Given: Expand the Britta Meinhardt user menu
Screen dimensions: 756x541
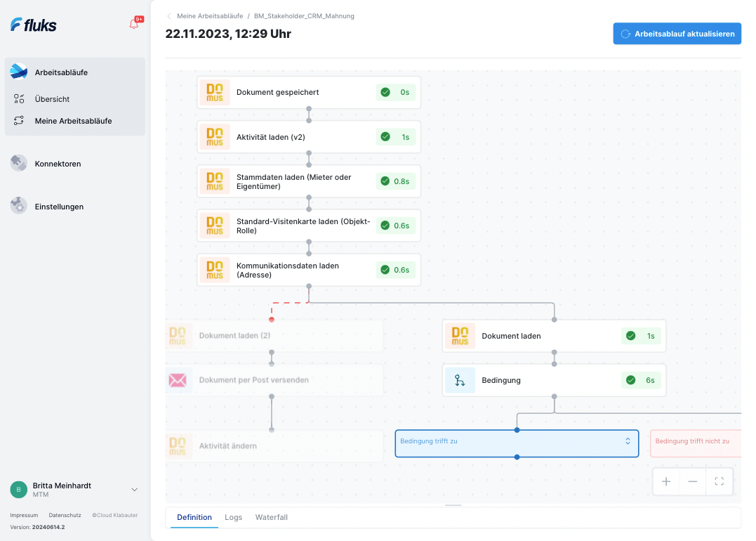Looking at the screenshot, I should pos(135,490).
